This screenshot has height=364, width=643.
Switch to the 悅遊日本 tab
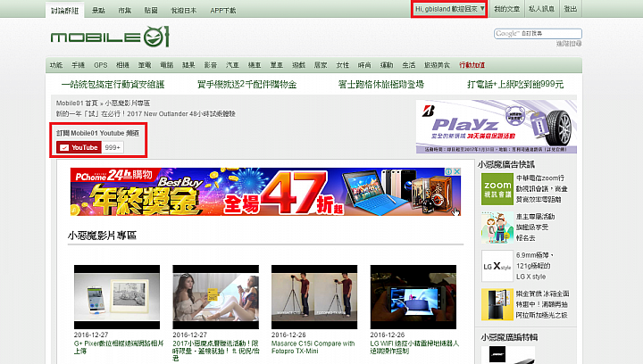[184, 10]
